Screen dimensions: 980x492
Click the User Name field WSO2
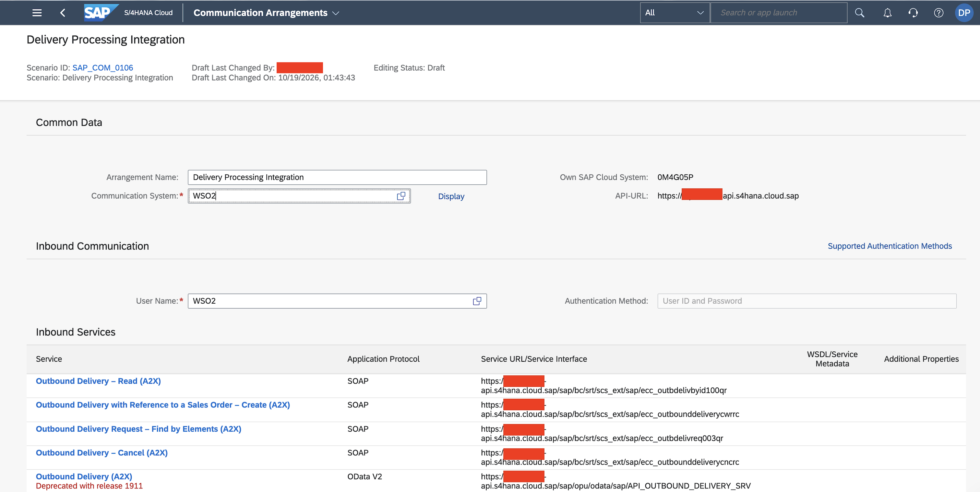[x=337, y=301]
